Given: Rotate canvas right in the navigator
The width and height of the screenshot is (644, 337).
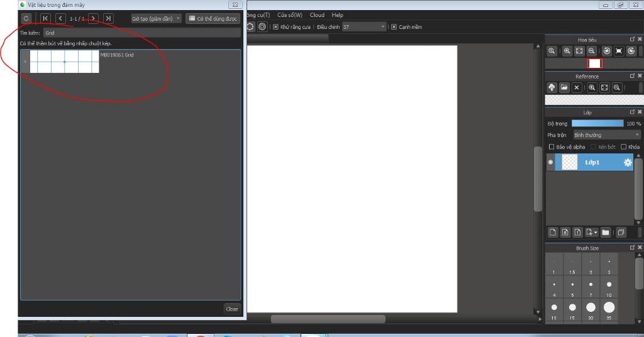Looking at the screenshot, I should click(x=631, y=52).
